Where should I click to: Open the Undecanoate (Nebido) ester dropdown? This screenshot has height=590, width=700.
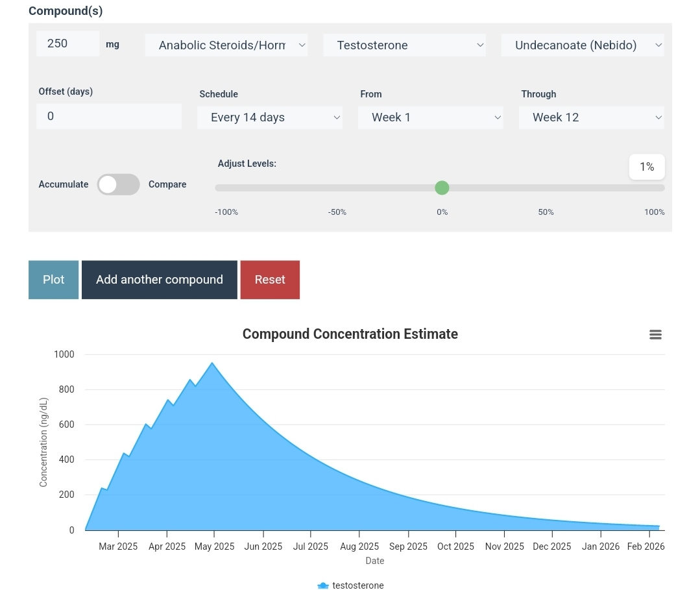(583, 45)
